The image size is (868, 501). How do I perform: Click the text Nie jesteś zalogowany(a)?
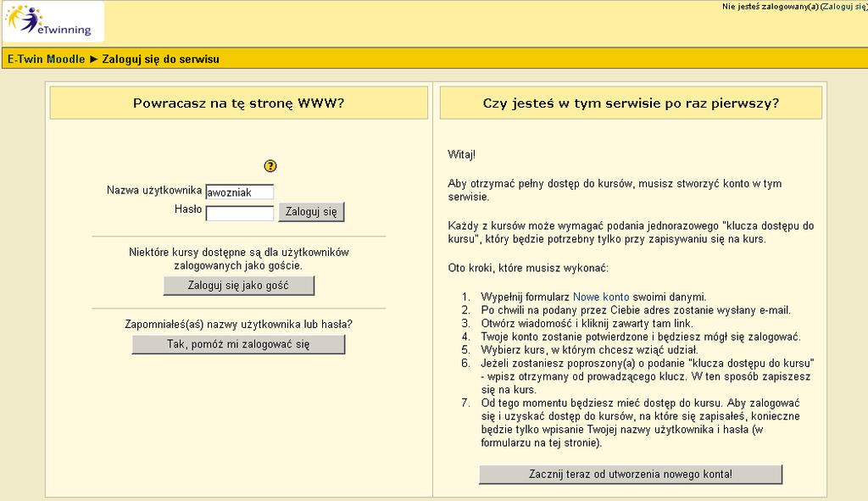770,7
